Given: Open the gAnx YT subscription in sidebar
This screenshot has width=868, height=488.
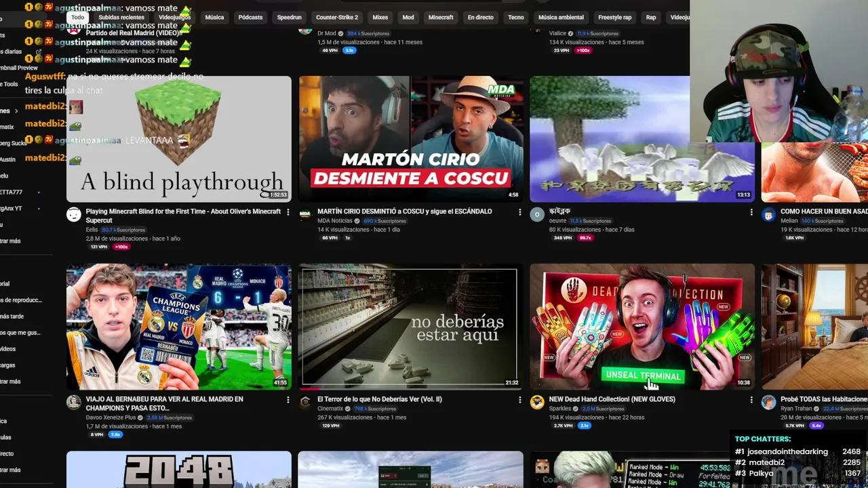Looking at the screenshot, I should coord(12,208).
